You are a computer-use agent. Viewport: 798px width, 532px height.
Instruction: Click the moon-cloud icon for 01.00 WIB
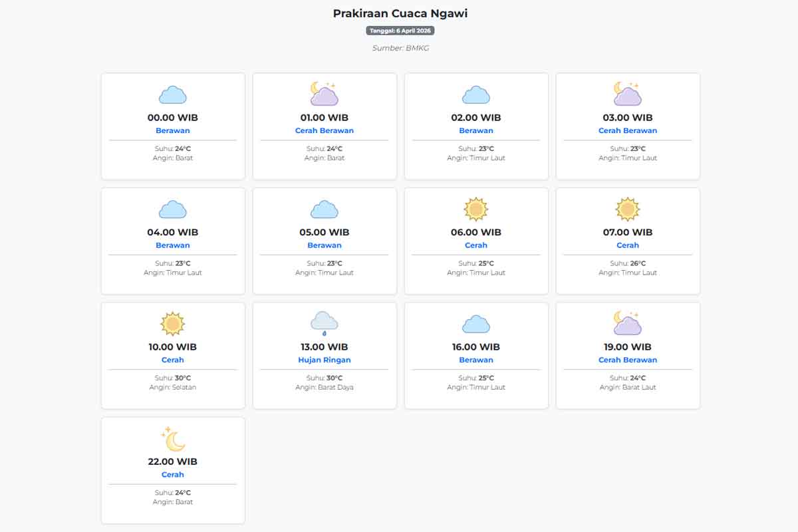325,94
